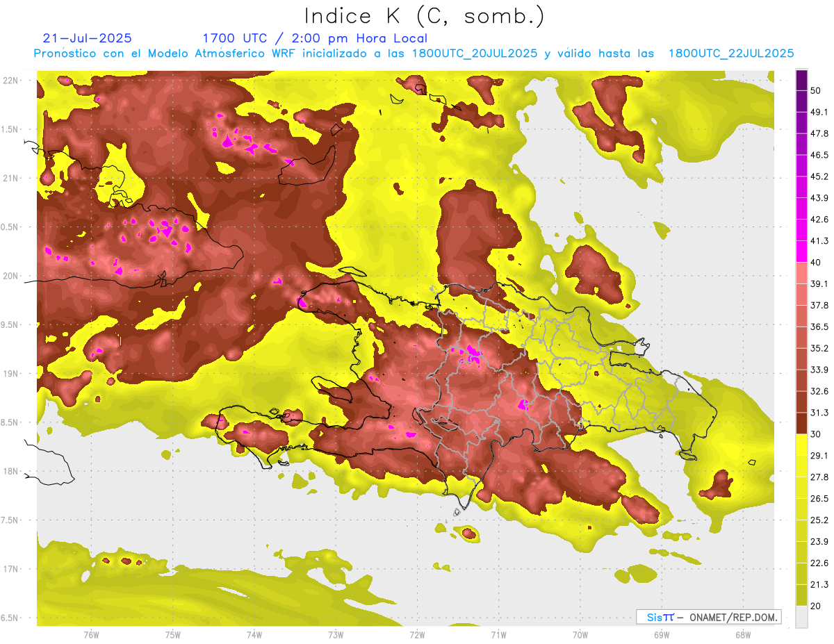Viewport: 834px width, 644px height.
Task: Pick the dark purple swatch above 50
Action: [x=801, y=80]
